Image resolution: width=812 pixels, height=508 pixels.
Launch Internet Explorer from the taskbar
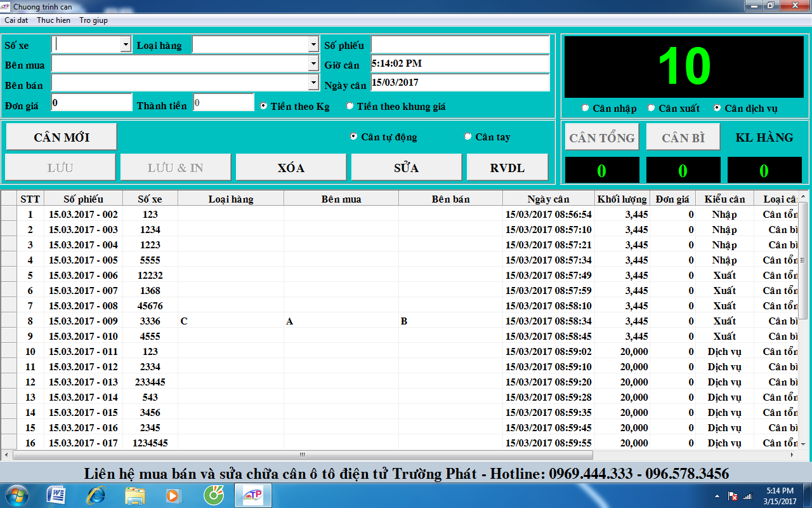coord(96,495)
